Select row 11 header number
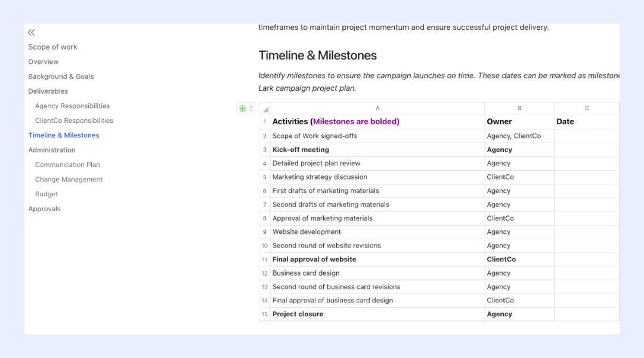This screenshot has height=358, width=644. pos(265,260)
